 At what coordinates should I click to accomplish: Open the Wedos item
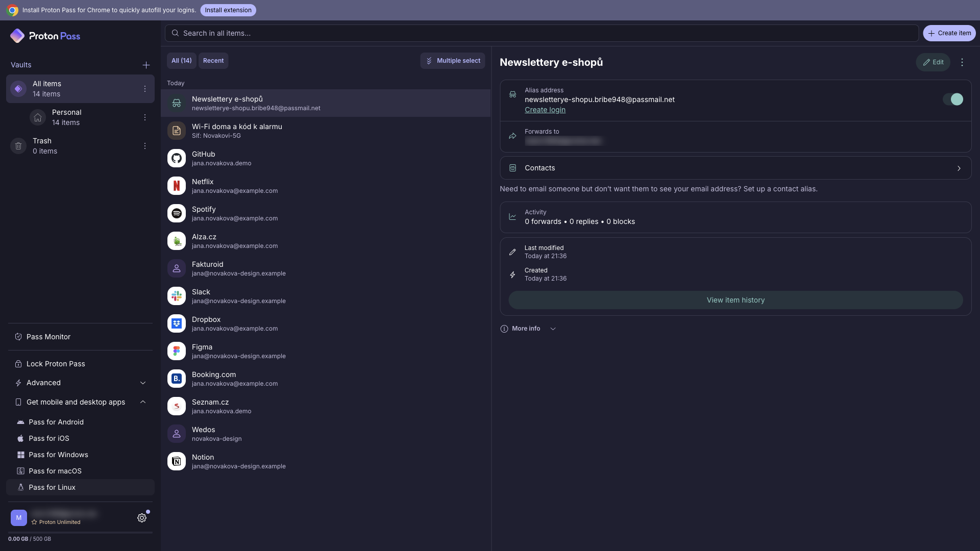pyautogui.click(x=326, y=434)
